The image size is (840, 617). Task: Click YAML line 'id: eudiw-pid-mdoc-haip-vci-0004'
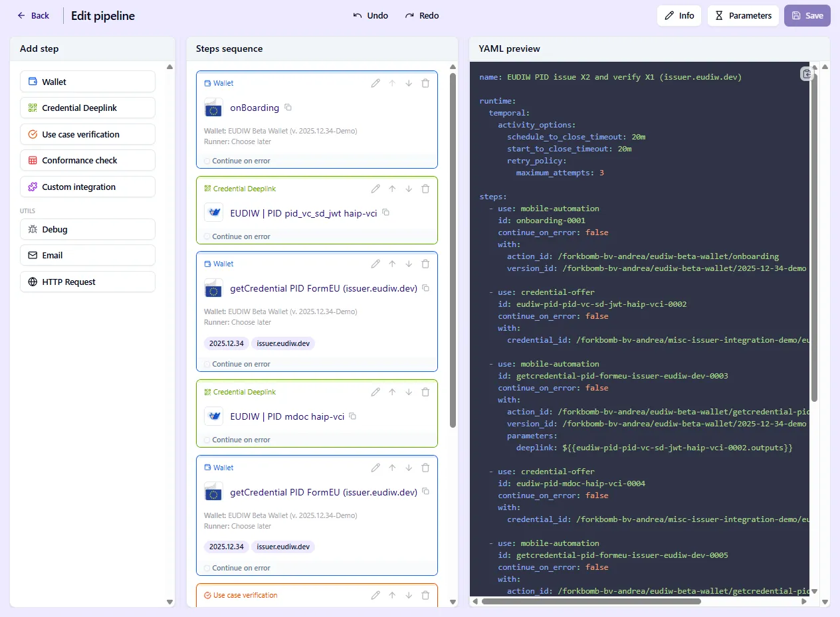[572, 484]
